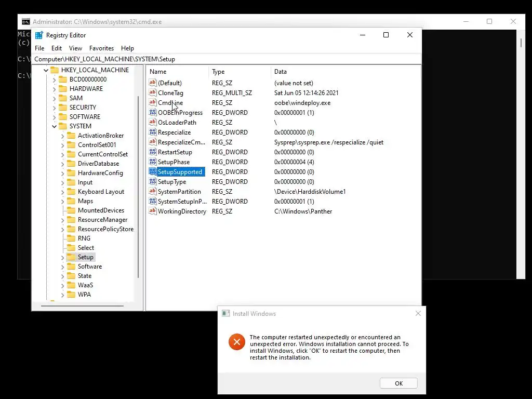Click the BCD00000000 folder icon

tap(63, 79)
